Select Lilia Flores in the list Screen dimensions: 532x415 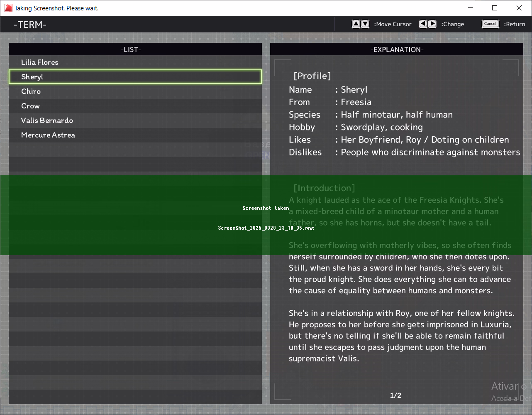[x=40, y=62]
